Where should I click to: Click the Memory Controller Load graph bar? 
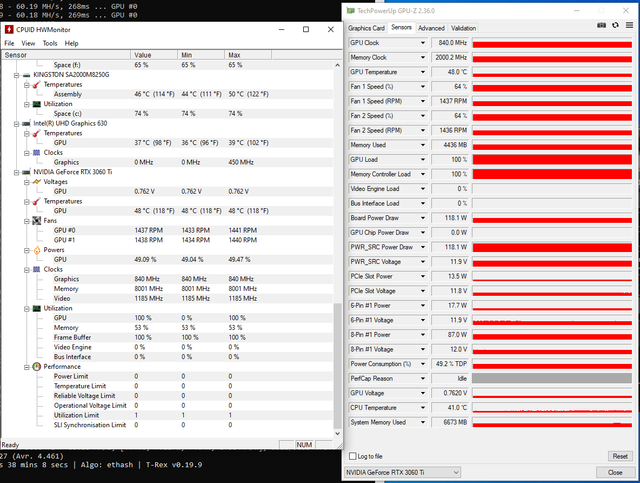tap(552, 174)
